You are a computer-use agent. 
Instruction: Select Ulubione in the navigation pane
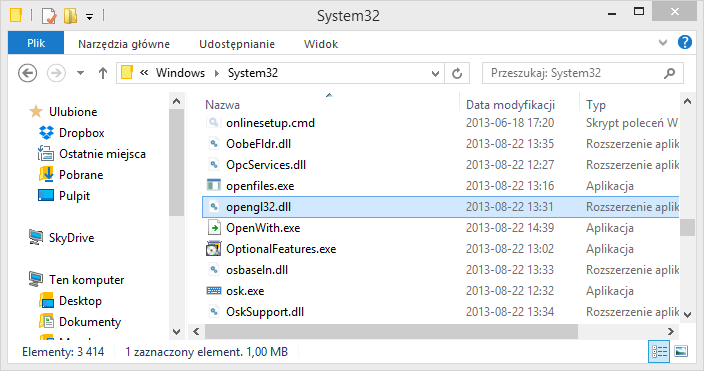click(x=73, y=111)
